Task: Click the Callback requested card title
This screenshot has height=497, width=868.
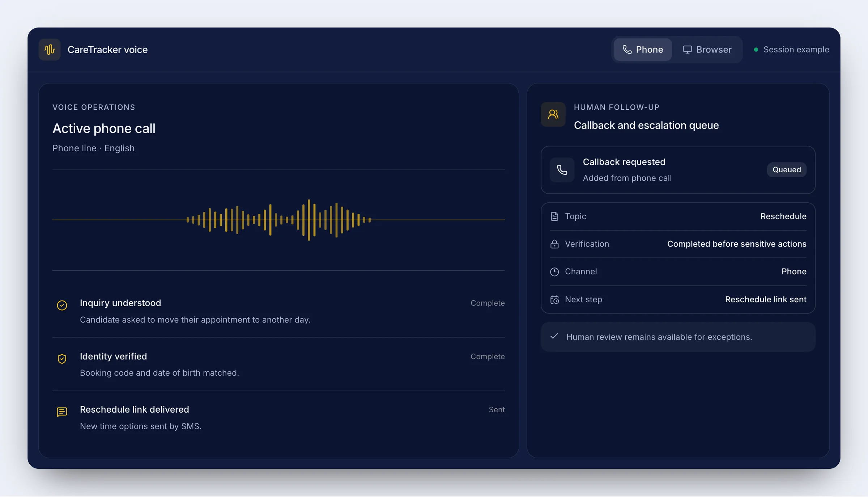Action: 624,162
